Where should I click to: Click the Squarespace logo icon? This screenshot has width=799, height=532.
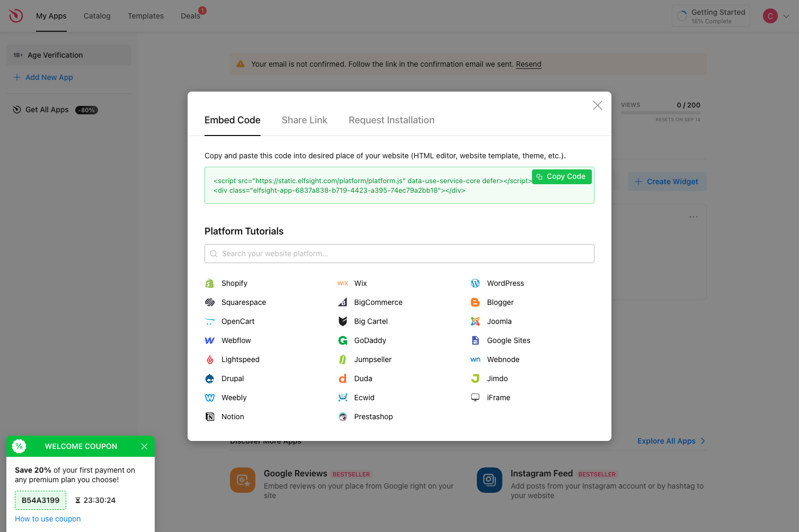210,302
